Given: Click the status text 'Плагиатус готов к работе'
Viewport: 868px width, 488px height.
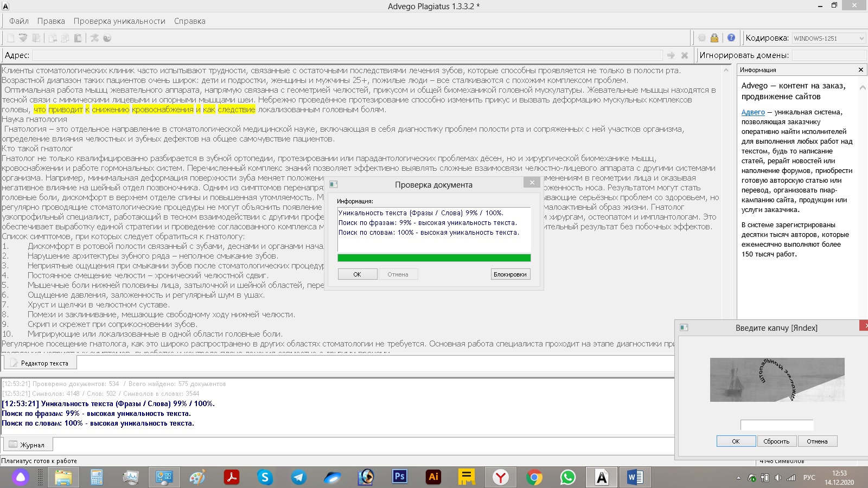Looking at the screenshot, I should tap(39, 461).
